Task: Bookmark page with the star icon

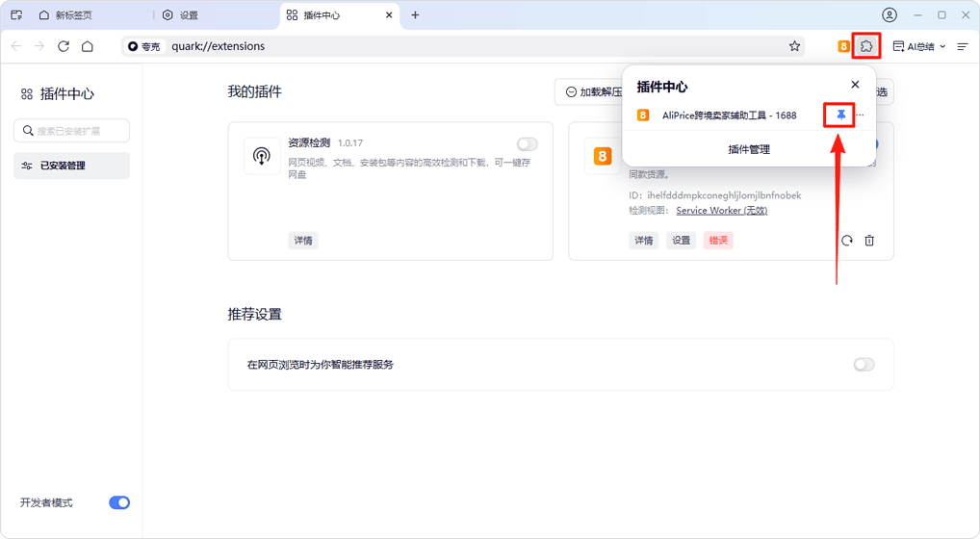Action: point(794,46)
